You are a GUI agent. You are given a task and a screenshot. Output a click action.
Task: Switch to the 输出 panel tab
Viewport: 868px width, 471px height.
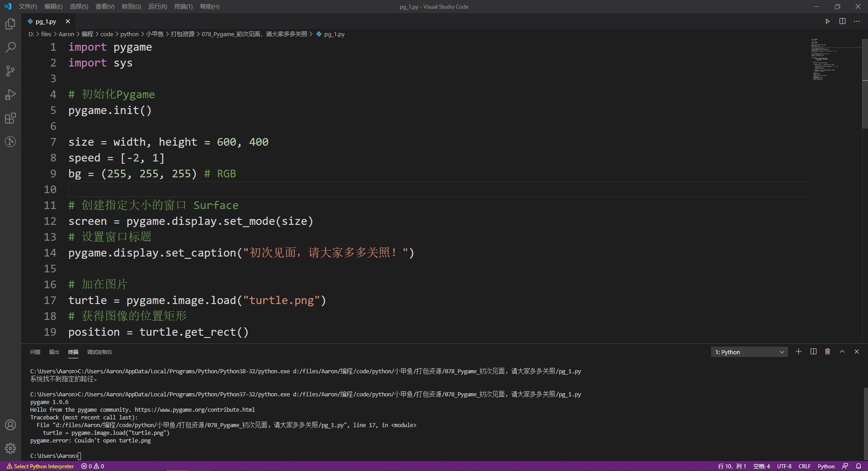click(x=54, y=352)
